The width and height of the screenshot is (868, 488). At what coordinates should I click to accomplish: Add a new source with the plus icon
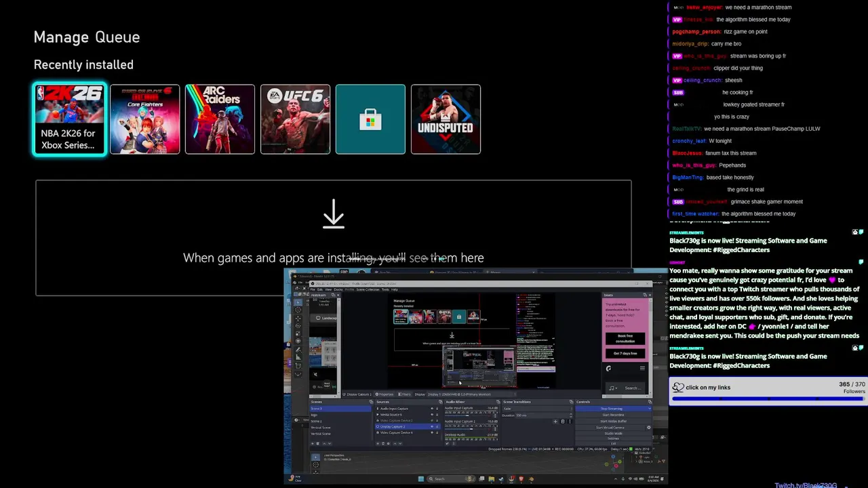[x=378, y=443]
